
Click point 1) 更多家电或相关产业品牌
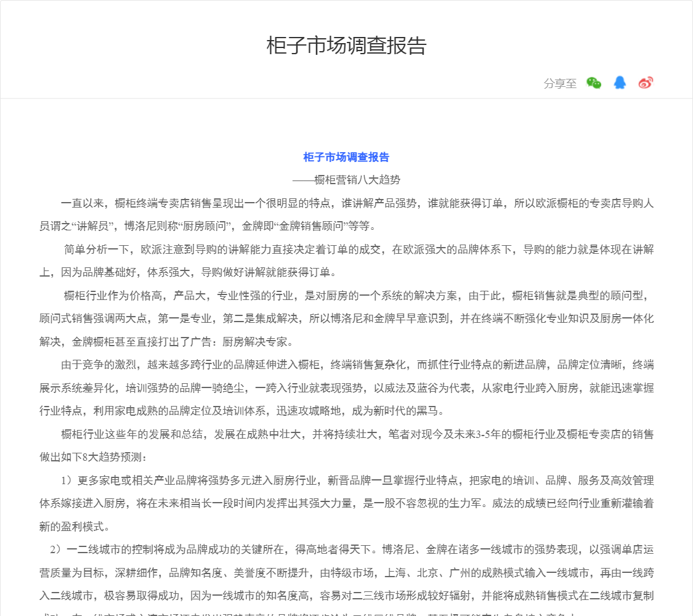coord(346,503)
